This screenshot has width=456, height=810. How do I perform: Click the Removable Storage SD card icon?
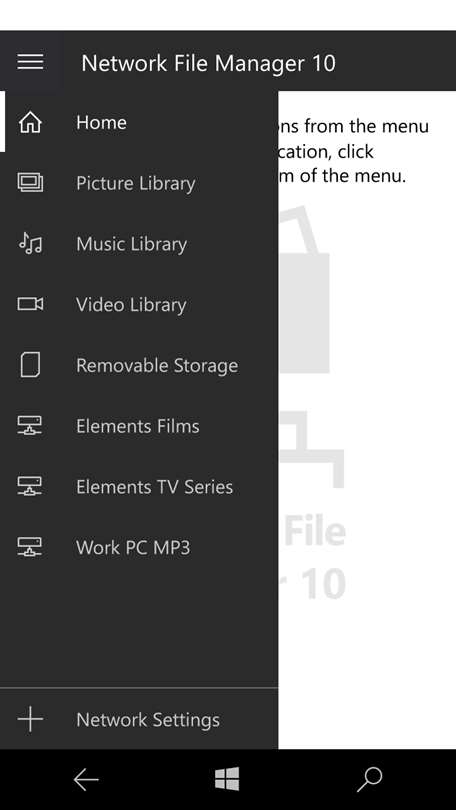[30, 365]
